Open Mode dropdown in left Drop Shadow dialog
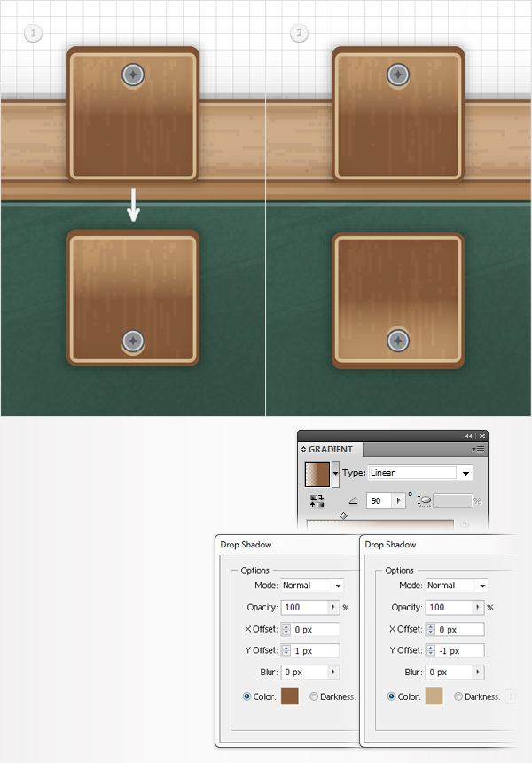532x763 pixels. tap(312, 586)
